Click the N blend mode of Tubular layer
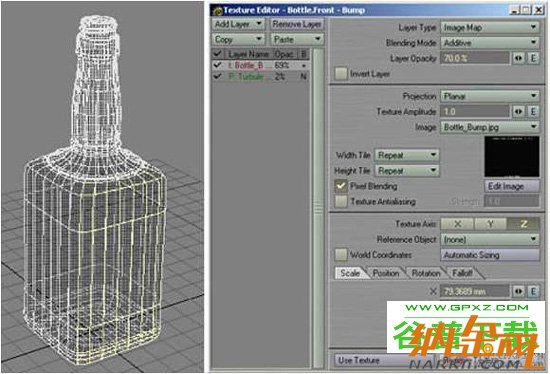 tap(303, 76)
